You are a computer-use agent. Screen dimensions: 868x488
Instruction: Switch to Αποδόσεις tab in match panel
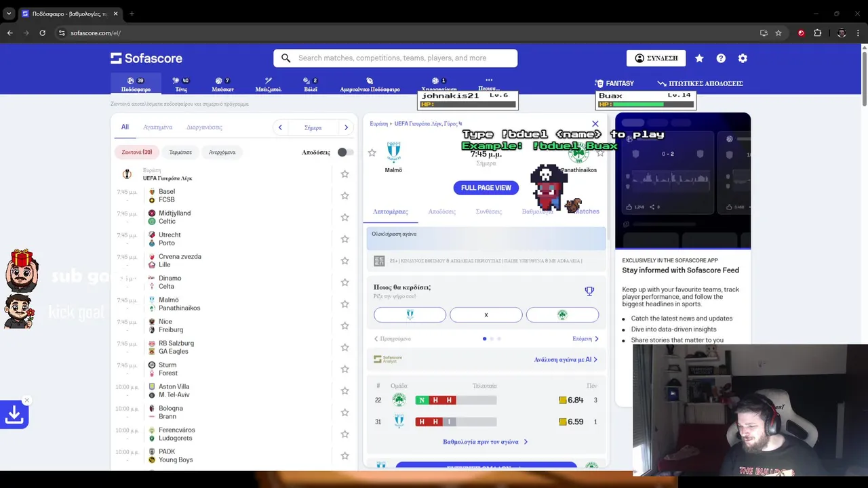coord(442,211)
